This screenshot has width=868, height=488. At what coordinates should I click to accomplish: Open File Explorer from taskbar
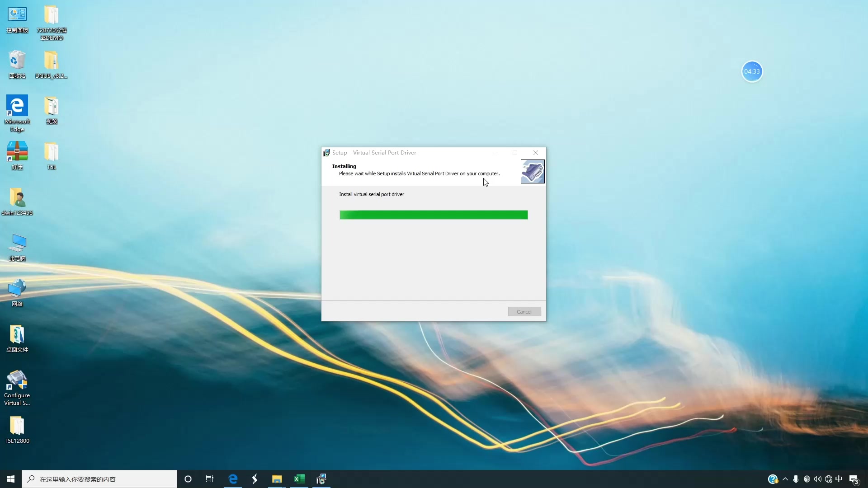pyautogui.click(x=277, y=479)
